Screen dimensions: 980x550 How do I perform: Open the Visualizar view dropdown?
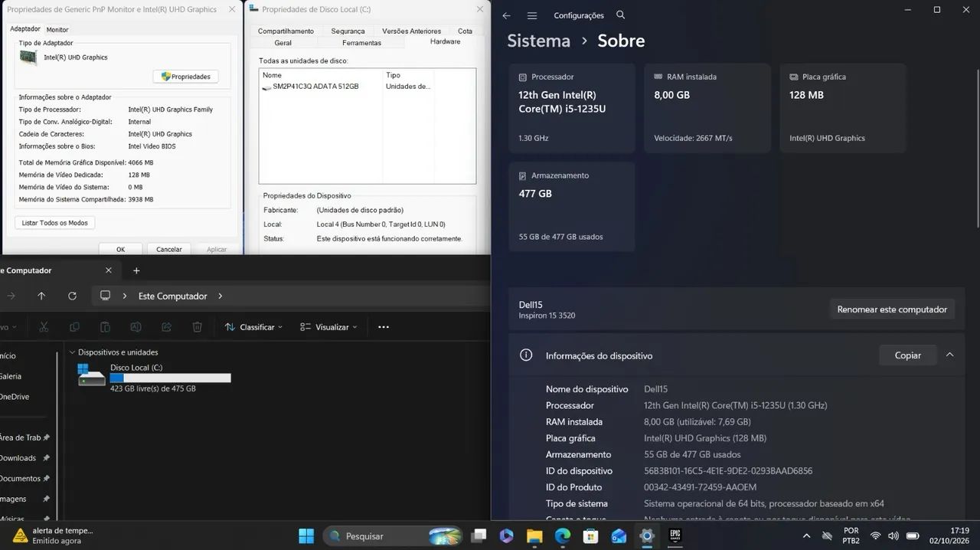(328, 327)
